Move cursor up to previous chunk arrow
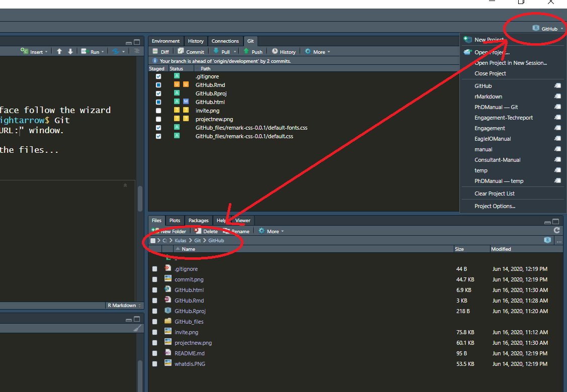 click(x=59, y=52)
